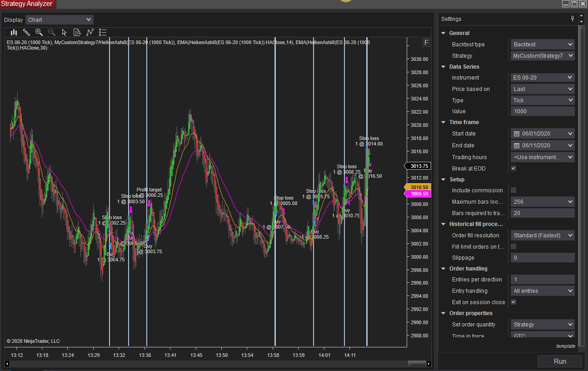This screenshot has height=371, width=588.
Task: Click the data series Value field
Action: [543, 111]
